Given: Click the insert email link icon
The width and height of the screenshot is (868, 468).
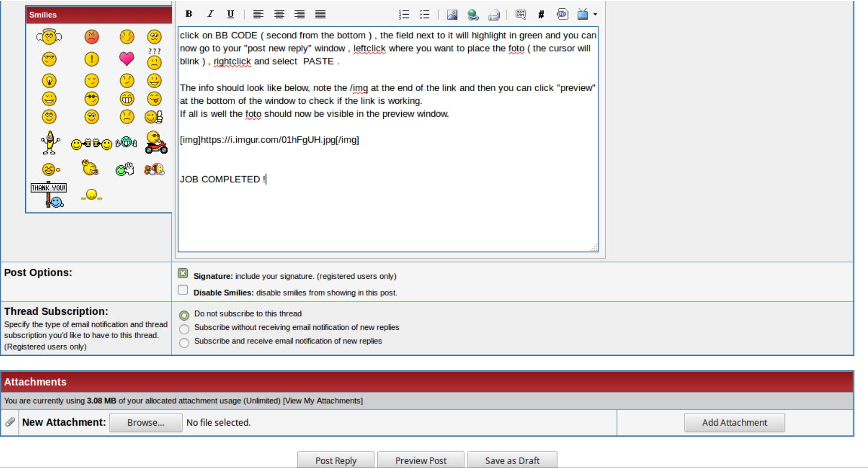Looking at the screenshot, I should [x=494, y=15].
